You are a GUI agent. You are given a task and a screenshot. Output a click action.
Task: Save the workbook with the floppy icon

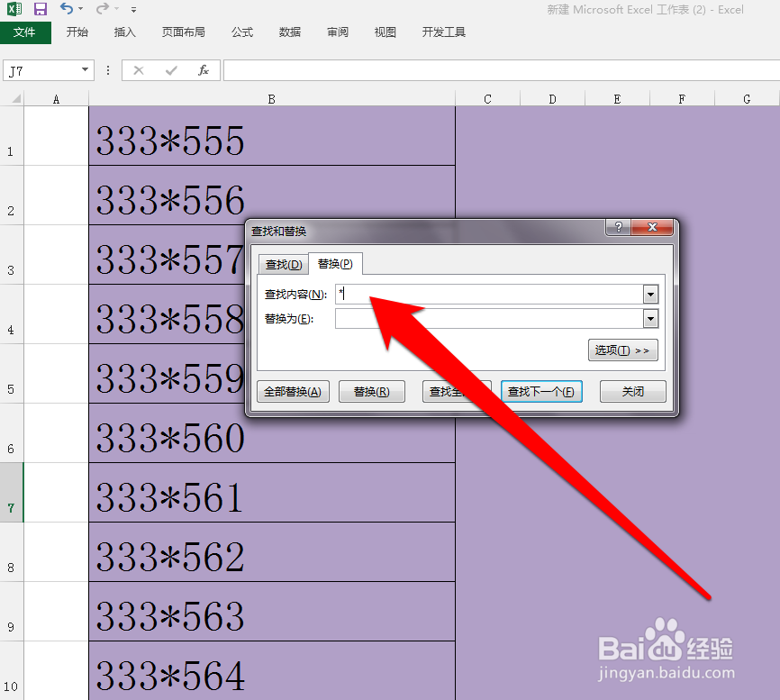pyautogui.click(x=40, y=9)
